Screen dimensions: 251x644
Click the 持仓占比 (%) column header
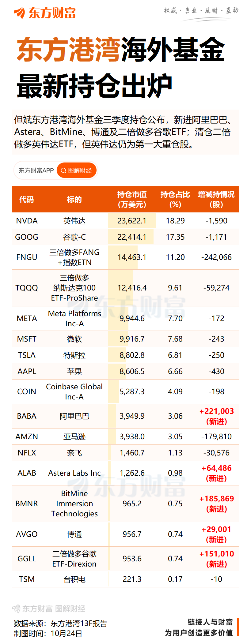[x=175, y=199]
